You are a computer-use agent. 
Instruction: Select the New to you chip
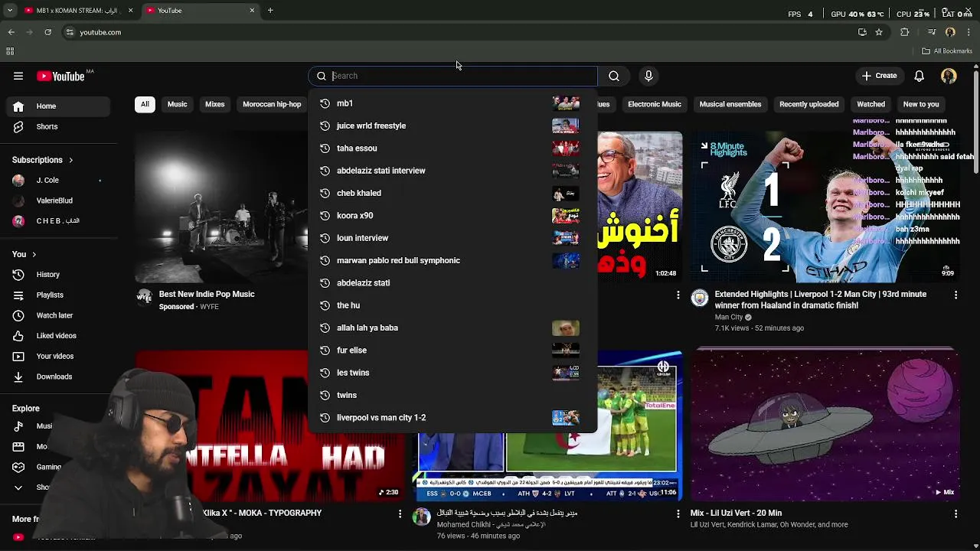(921, 104)
